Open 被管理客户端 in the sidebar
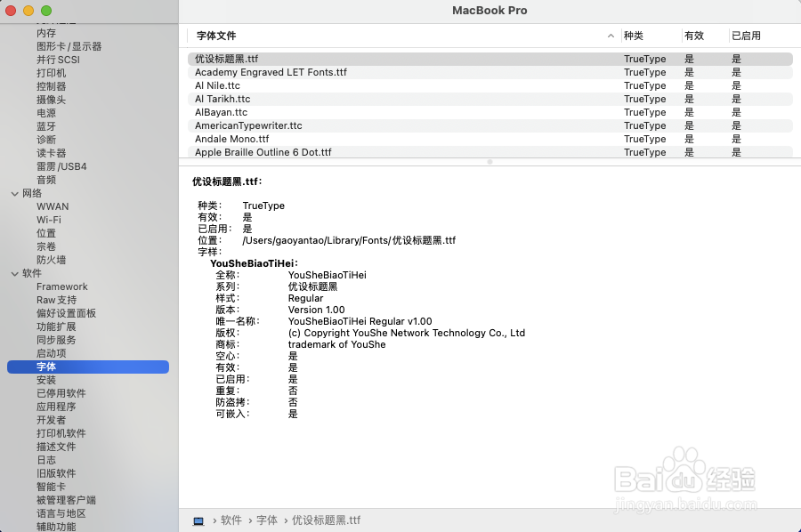801x532 pixels. [x=66, y=500]
